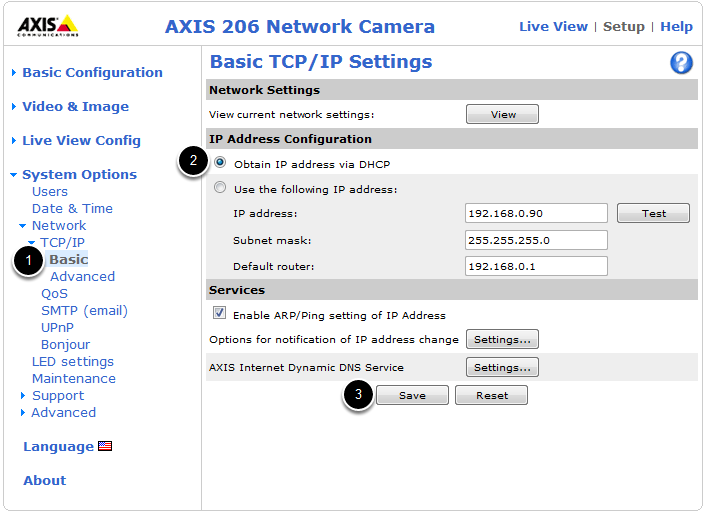This screenshot has height=514, width=705.
Task: Open the About page
Action: click(45, 480)
